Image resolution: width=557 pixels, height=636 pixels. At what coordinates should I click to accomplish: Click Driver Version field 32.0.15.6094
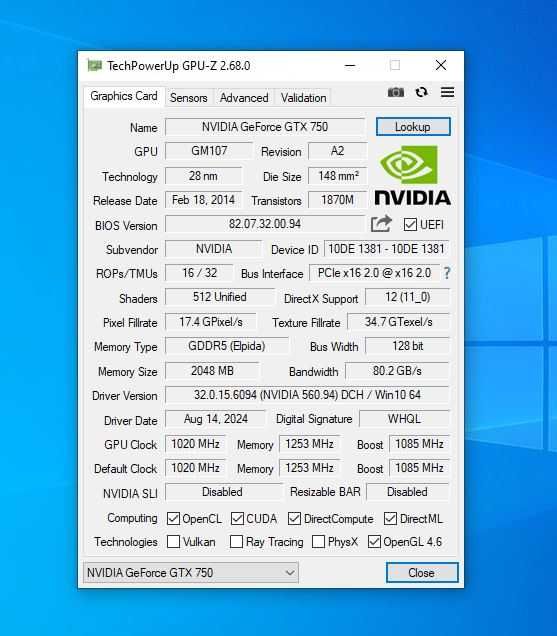click(x=308, y=395)
